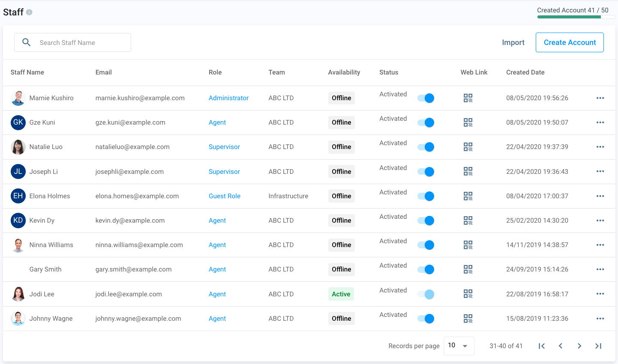
Task: Toggle activation status for Elona Holmes
Action: click(426, 196)
